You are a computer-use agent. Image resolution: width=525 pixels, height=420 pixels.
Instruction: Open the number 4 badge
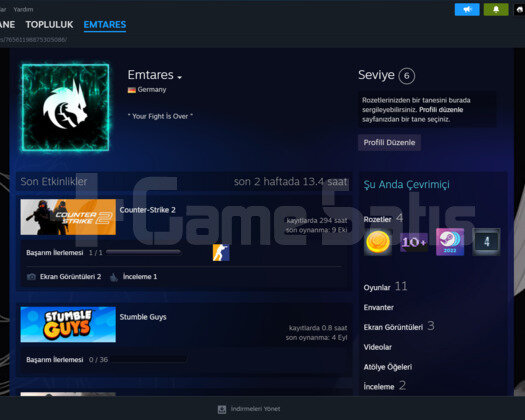(x=486, y=242)
